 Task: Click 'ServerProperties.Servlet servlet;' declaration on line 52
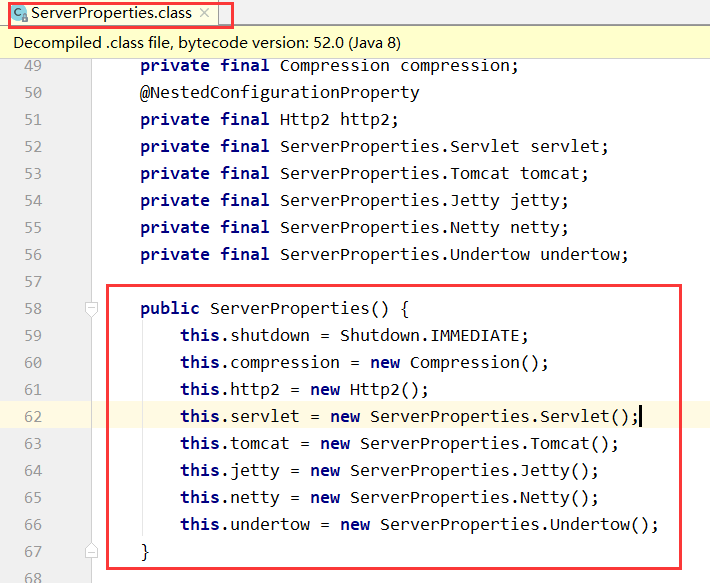[x=444, y=147]
